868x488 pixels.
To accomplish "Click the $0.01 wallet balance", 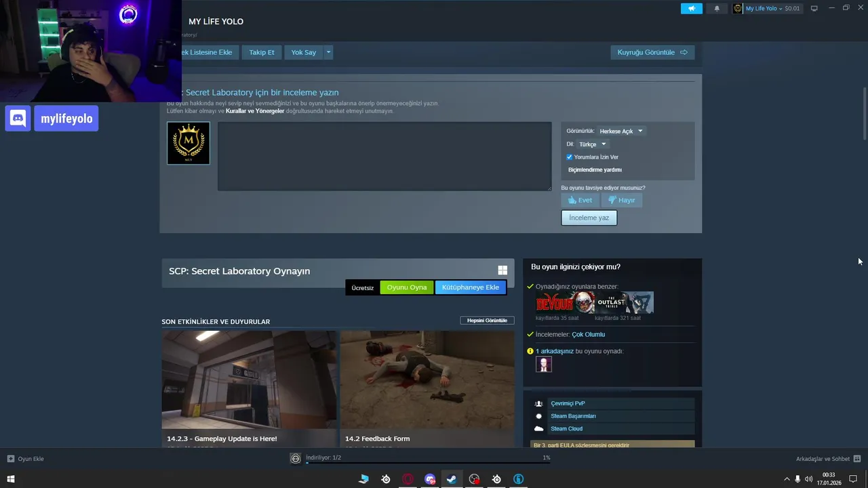I will [x=792, y=8].
